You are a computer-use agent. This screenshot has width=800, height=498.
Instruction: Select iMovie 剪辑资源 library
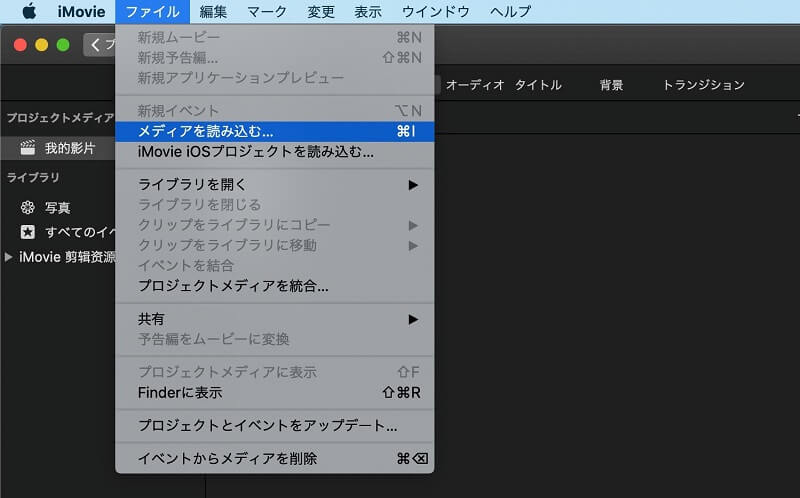[x=67, y=257]
